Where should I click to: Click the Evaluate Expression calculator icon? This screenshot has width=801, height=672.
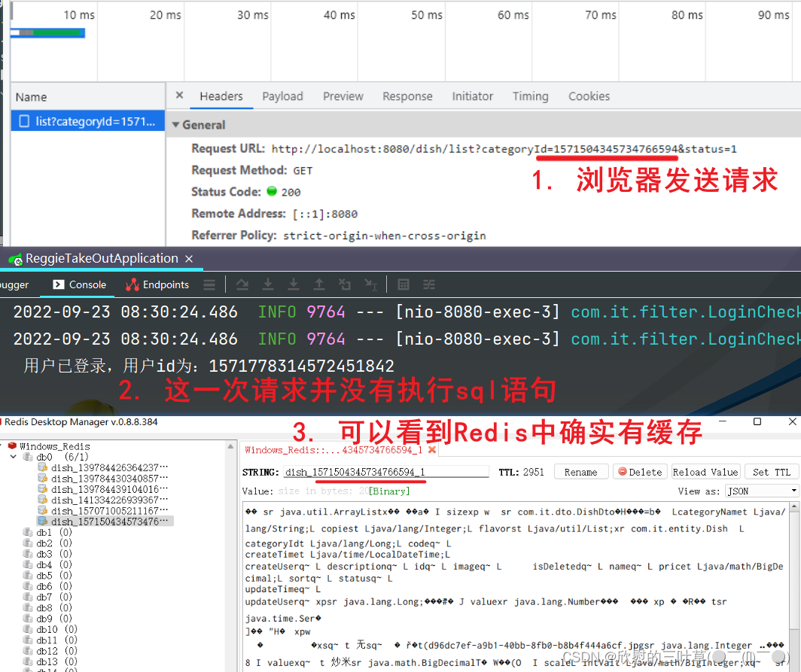[x=403, y=284]
